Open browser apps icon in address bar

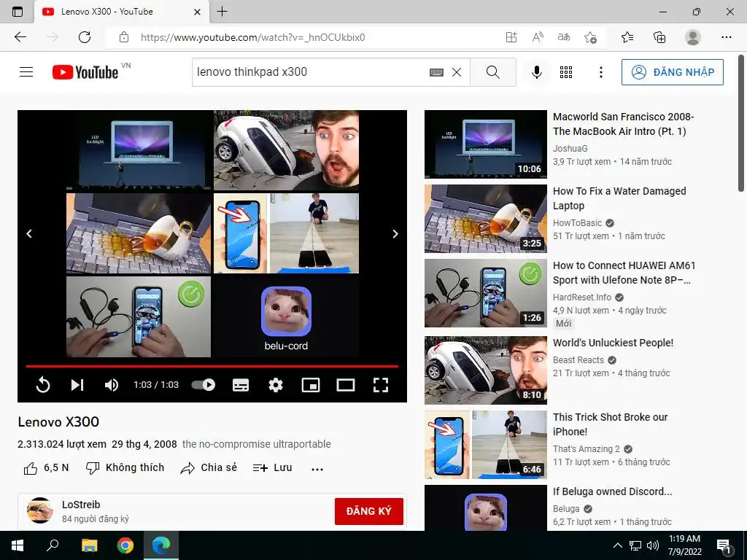tap(511, 37)
